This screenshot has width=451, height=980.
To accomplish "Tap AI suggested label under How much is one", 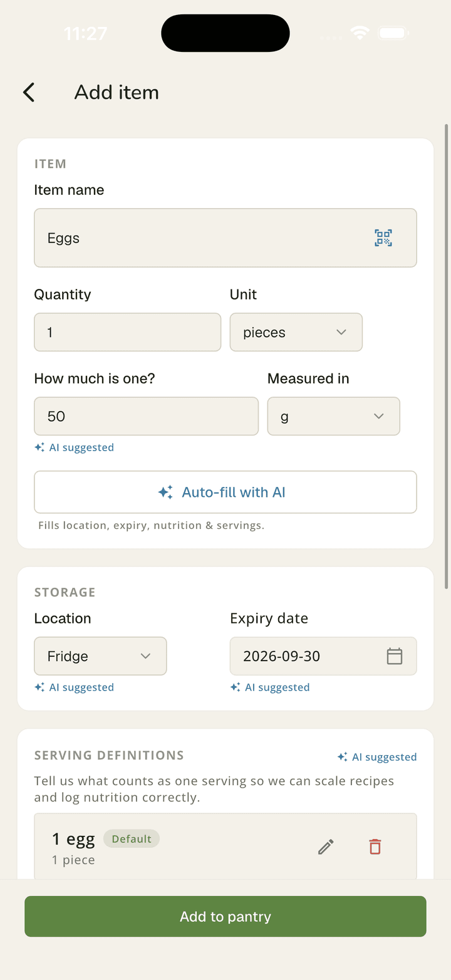I will (x=75, y=447).
